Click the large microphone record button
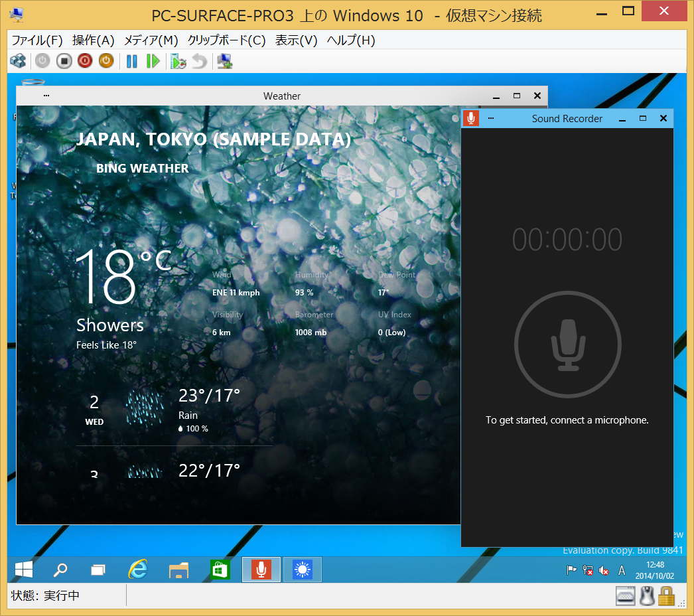The height and width of the screenshot is (616, 694). pos(568,344)
